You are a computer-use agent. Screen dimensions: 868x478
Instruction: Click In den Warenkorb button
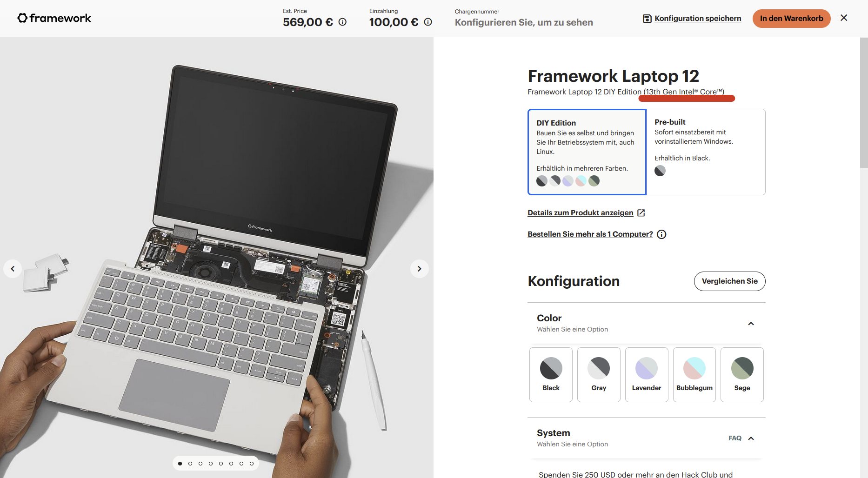point(791,19)
